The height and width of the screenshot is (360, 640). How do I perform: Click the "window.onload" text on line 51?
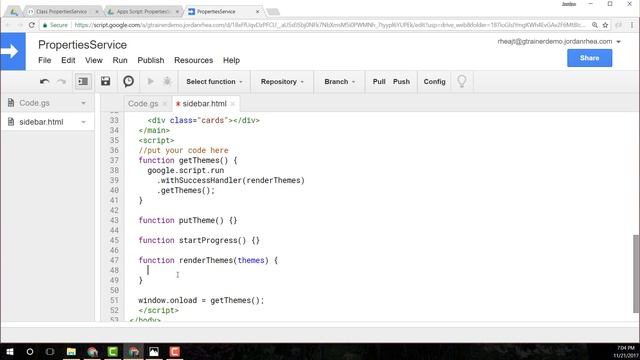[167, 300]
